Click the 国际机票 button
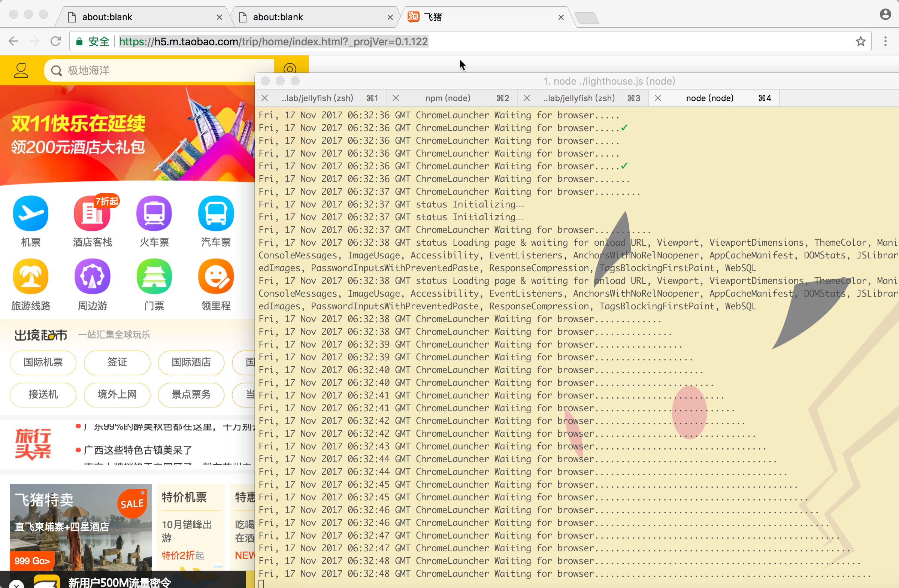899x588 pixels. (x=43, y=363)
